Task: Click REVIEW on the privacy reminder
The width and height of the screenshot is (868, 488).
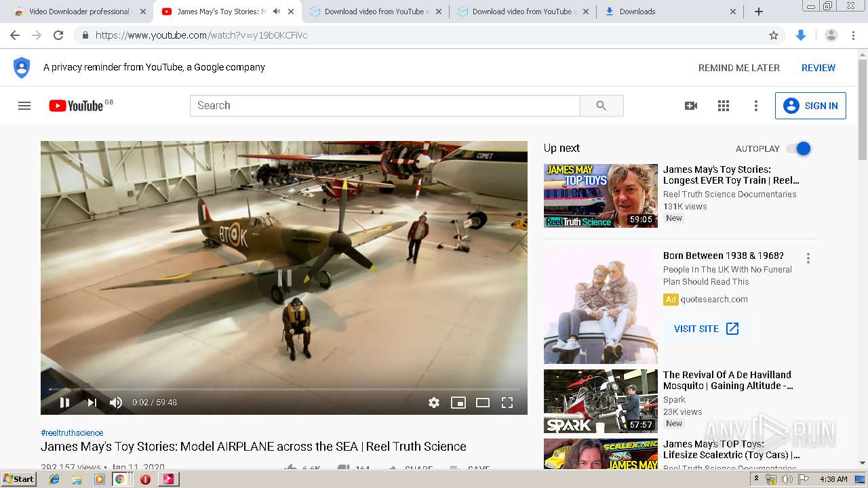Action: pos(818,68)
